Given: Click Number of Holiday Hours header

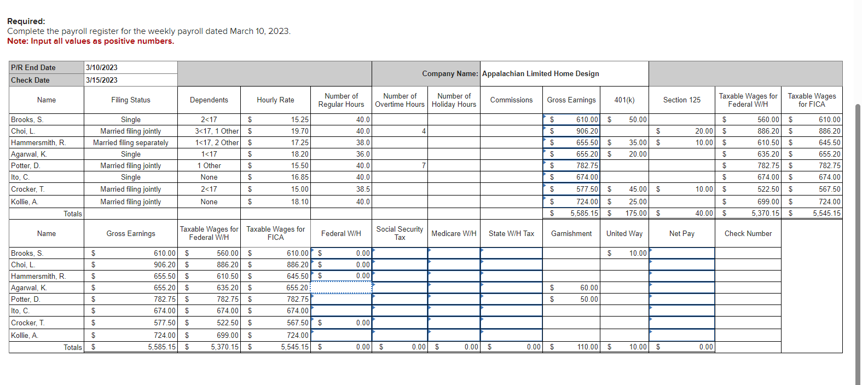Looking at the screenshot, I should pos(454,100).
